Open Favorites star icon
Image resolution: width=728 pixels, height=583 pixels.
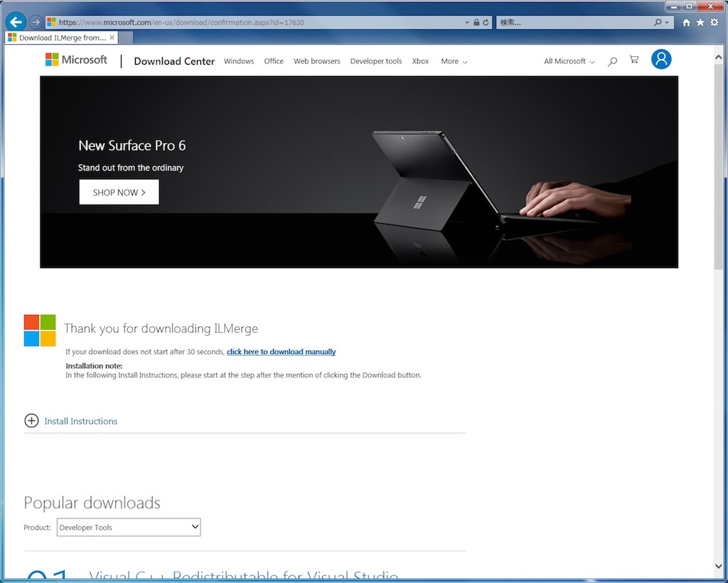pos(700,22)
